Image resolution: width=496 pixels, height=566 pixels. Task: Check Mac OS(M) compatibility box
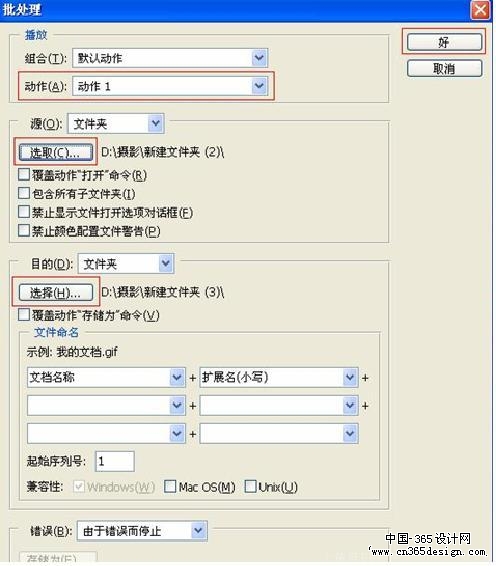(170, 487)
